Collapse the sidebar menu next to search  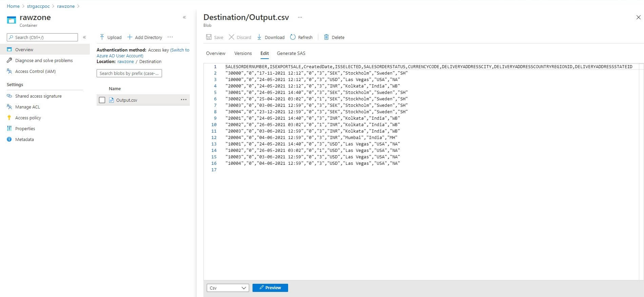[84, 37]
